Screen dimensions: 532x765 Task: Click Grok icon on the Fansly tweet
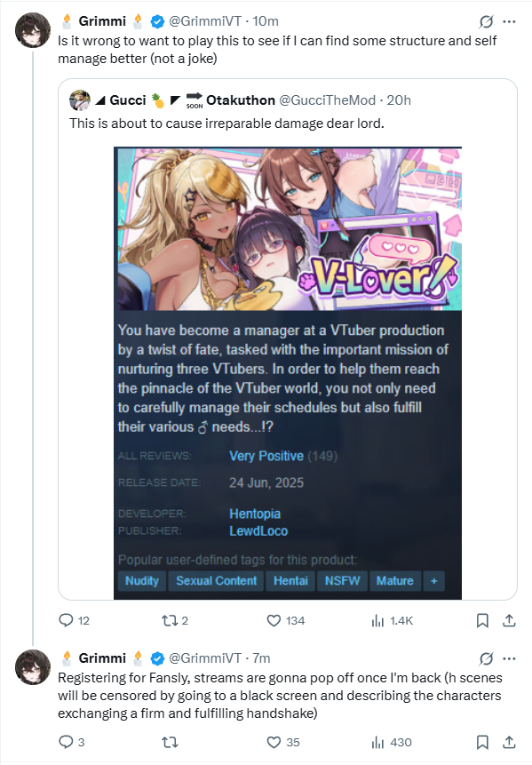(486, 658)
